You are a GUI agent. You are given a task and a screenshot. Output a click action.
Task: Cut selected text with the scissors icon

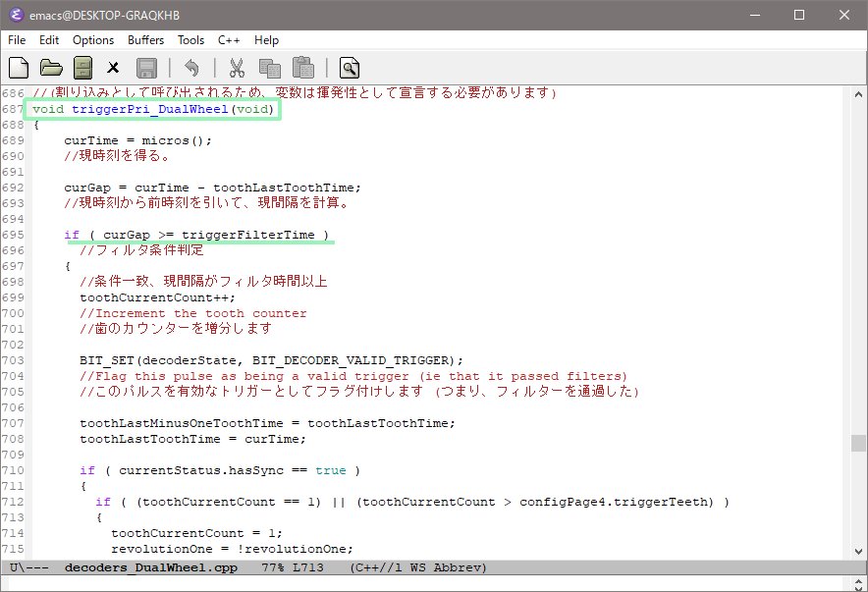click(237, 68)
